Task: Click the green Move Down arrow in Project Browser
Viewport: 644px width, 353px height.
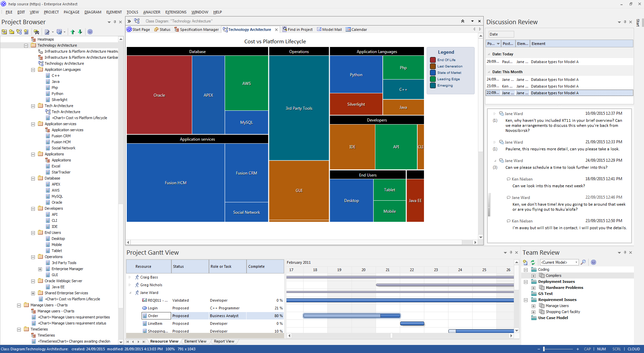Action: [x=80, y=32]
